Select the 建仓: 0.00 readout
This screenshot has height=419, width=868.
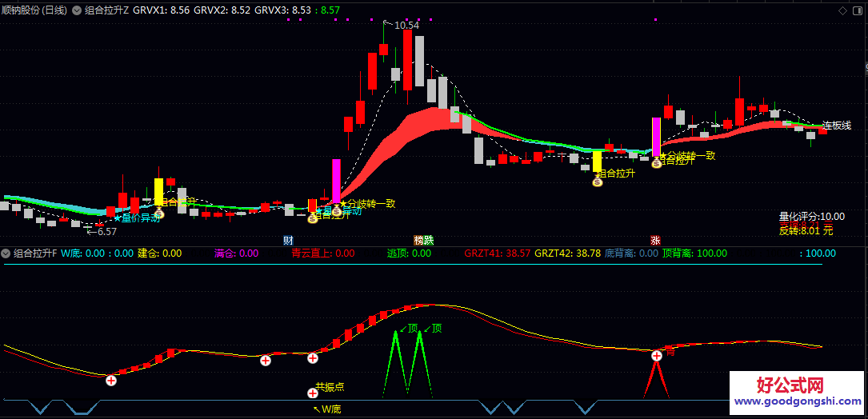point(159,253)
